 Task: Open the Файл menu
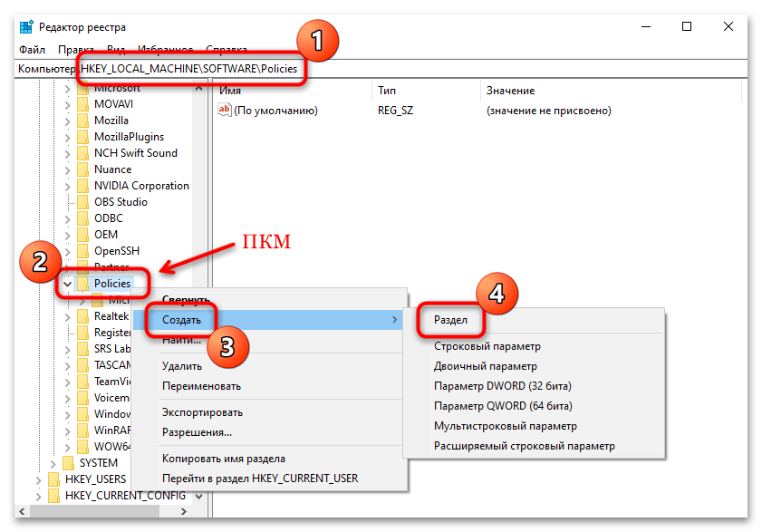[x=32, y=49]
